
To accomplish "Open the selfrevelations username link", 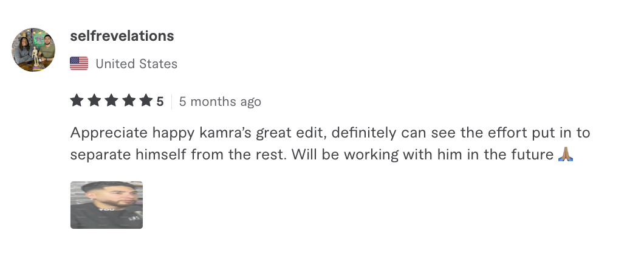I will click(122, 36).
